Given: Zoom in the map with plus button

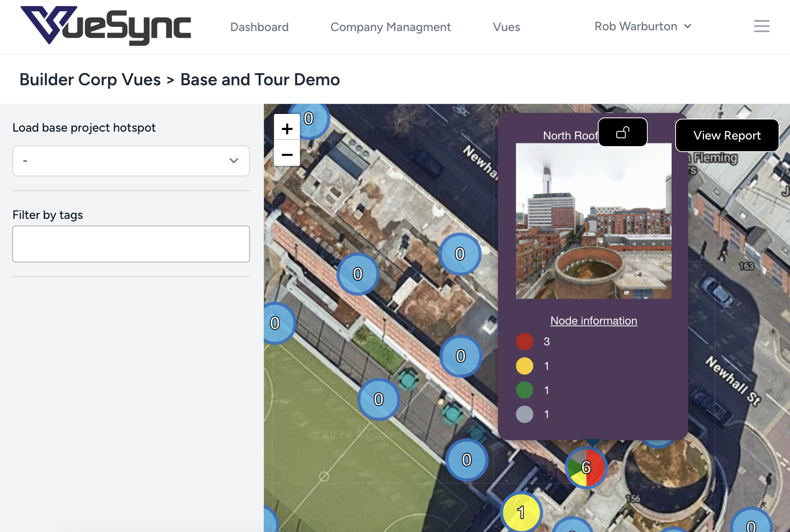Looking at the screenshot, I should (287, 128).
